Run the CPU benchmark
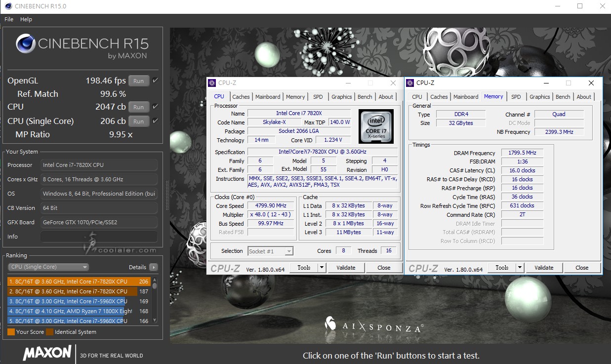This screenshot has height=364, width=611. 139,107
